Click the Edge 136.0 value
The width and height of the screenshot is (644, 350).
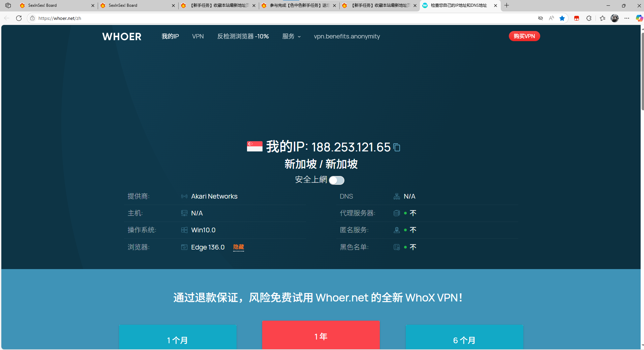click(x=208, y=247)
